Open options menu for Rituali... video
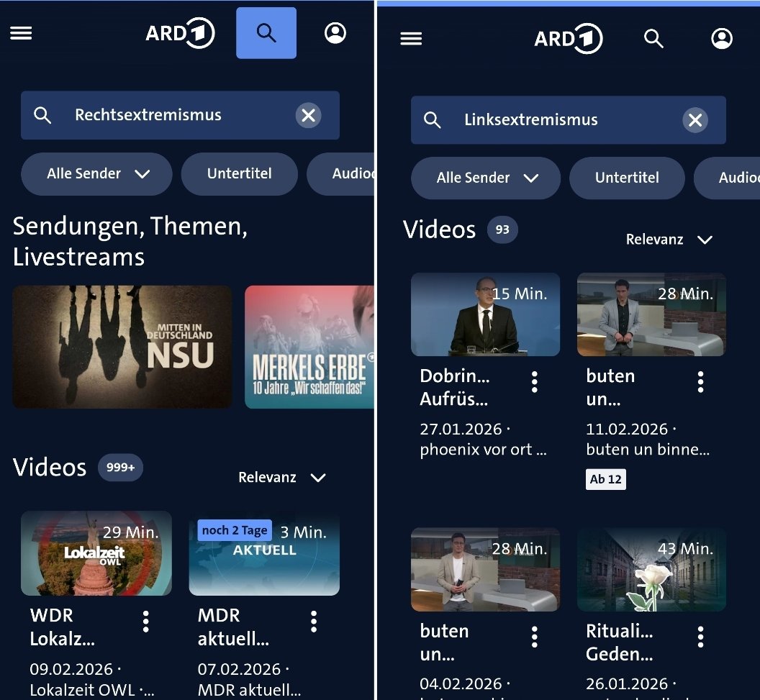 click(x=700, y=637)
